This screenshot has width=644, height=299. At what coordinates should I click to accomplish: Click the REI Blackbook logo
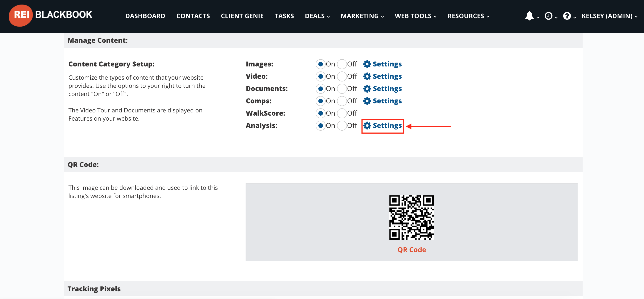[50, 15]
